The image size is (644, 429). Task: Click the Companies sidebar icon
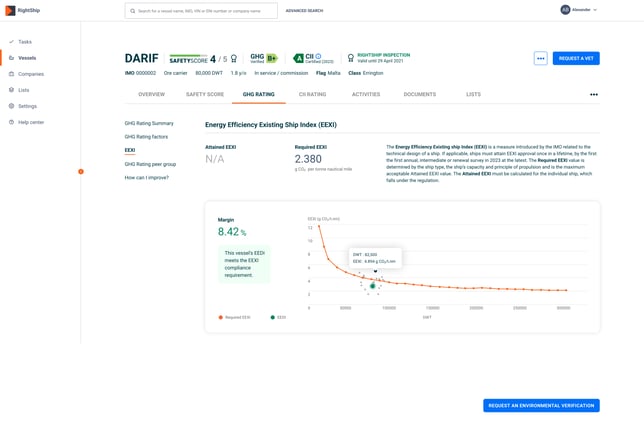[x=12, y=74]
